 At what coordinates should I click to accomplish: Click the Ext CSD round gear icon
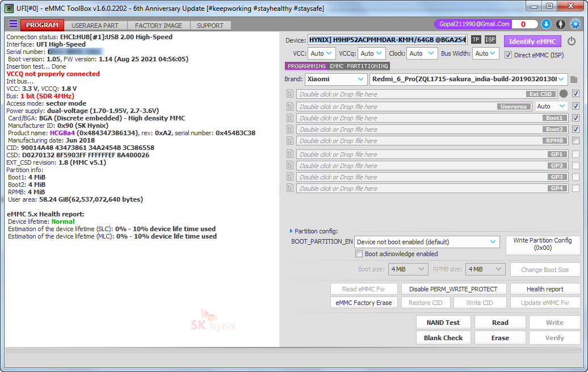click(563, 94)
